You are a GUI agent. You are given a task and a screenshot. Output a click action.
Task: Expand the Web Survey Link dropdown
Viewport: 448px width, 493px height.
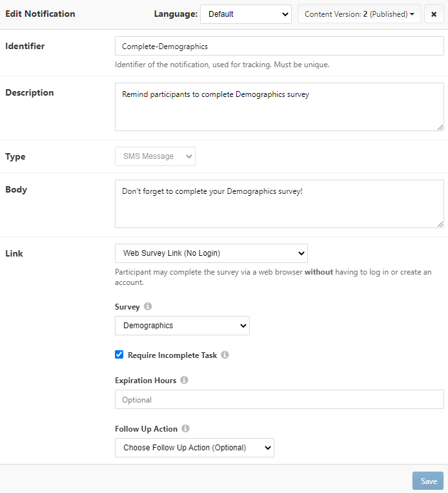[211, 253]
